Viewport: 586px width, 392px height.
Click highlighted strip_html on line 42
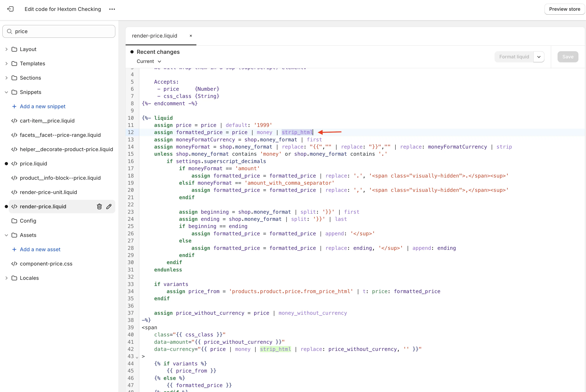tap(275, 349)
